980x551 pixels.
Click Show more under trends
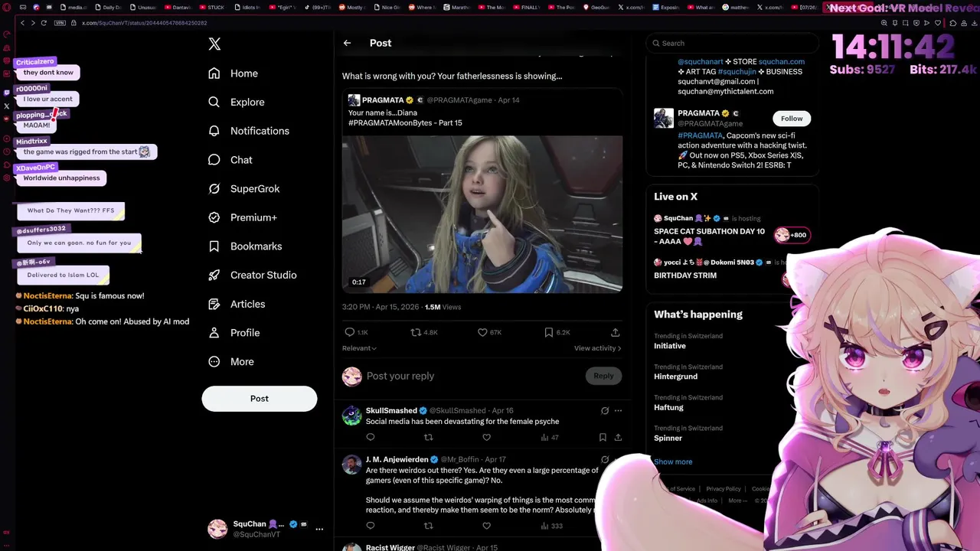tap(673, 461)
